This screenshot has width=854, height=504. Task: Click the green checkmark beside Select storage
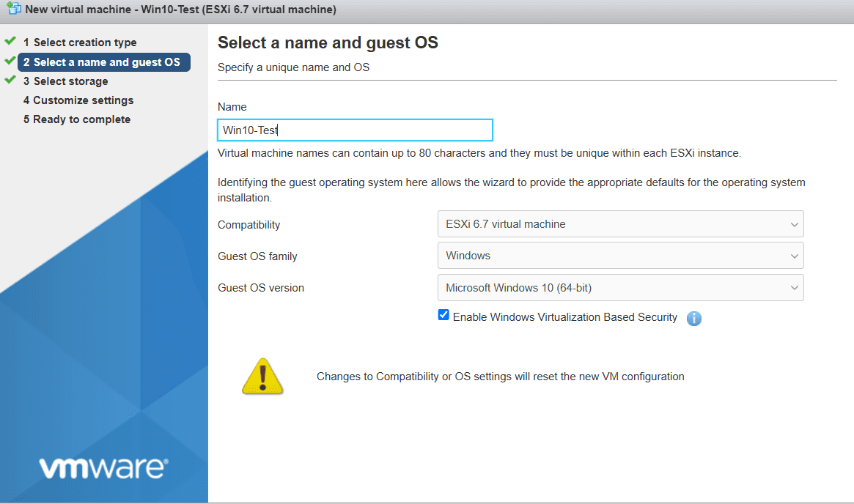pos(10,80)
